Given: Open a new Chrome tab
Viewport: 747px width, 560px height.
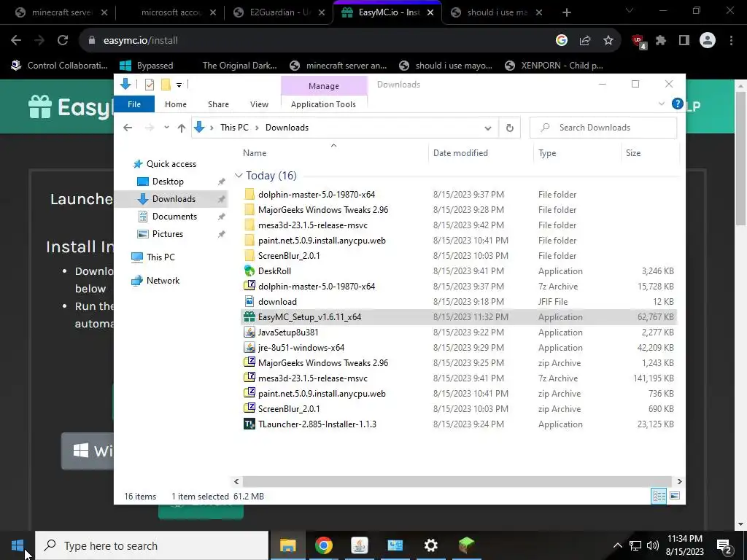Looking at the screenshot, I should click(x=566, y=12).
